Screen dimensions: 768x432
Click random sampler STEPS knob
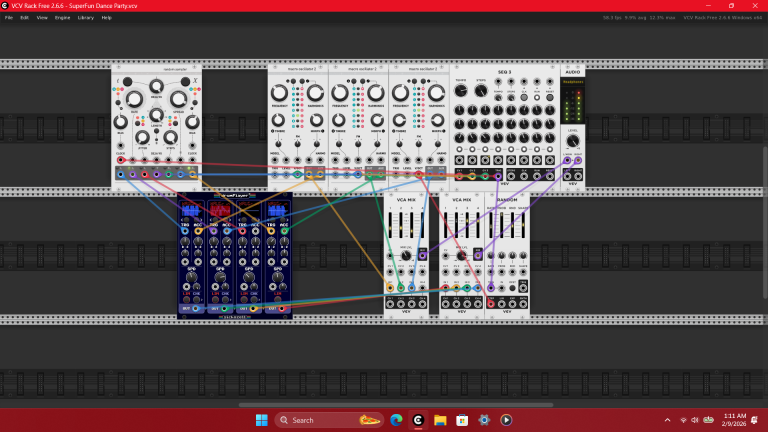point(170,138)
